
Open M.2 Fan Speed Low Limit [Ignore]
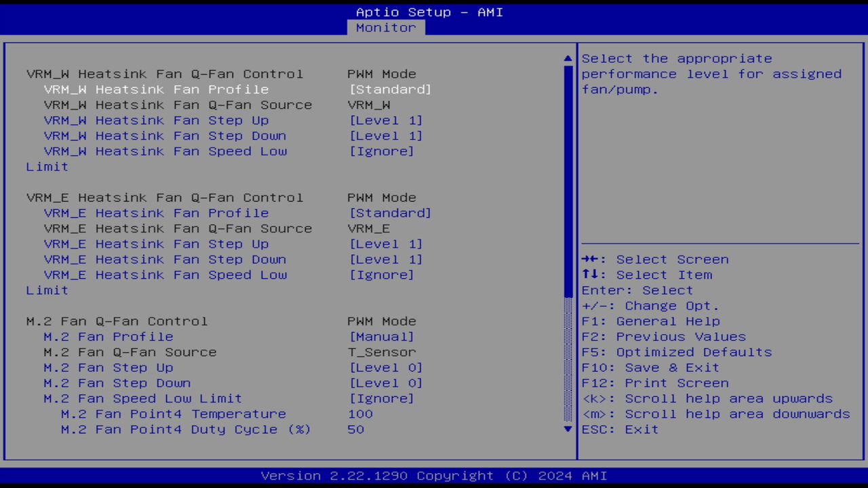click(x=381, y=399)
